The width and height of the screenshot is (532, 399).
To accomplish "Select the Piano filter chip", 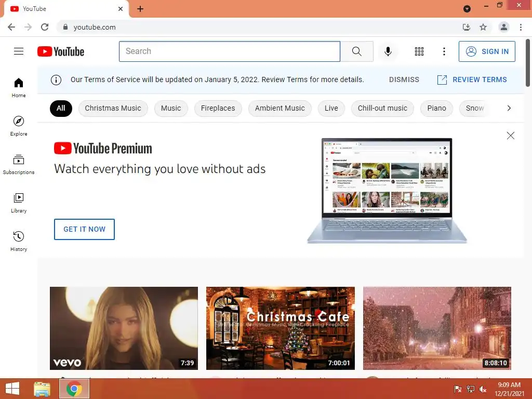I will click(436, 108).
